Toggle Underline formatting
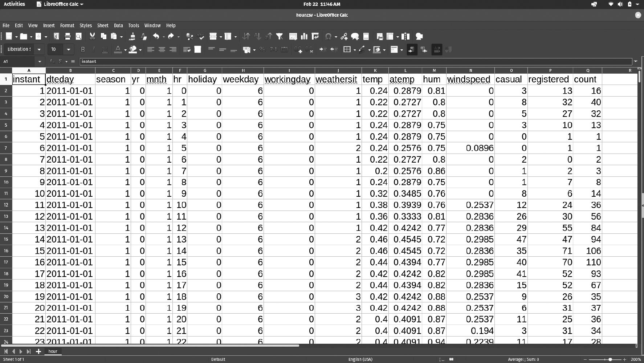The width and height of the screenshot is (644, 363). coord(105,49)
